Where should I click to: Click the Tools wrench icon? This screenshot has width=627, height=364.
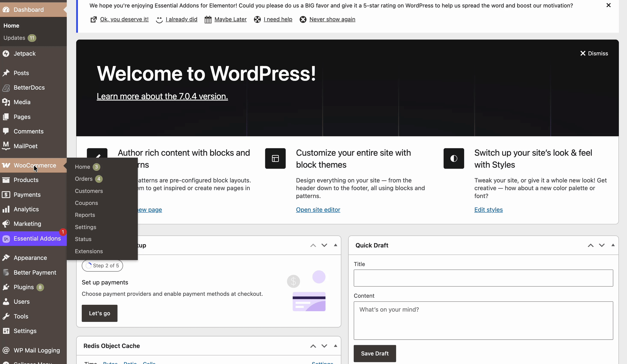[x=6, y=316]
